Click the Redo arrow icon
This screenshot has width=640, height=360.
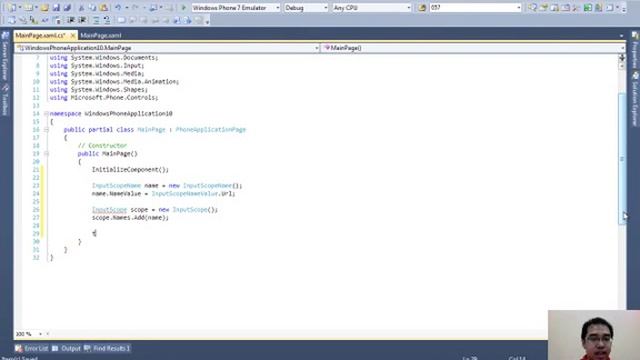coord(136,8)
